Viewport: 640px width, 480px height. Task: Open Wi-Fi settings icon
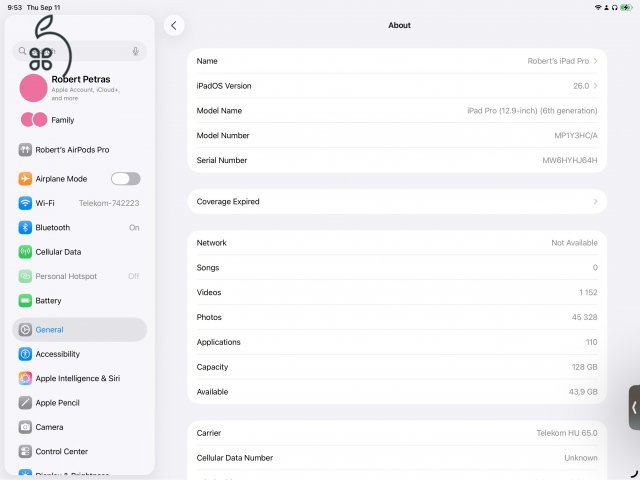25,203
